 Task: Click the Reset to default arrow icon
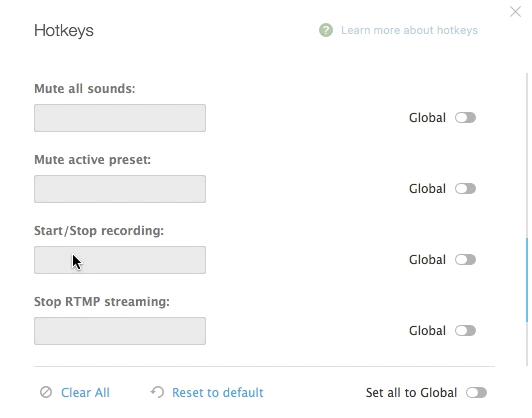tap(157, 392)
